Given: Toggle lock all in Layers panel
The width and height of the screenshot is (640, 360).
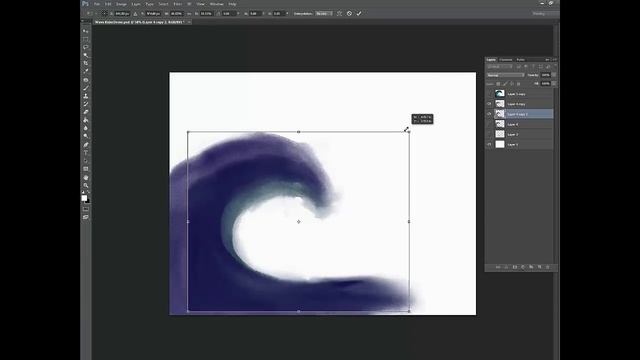Looking at the screenshot, I should pyautogui.click(x=519, y=84).
